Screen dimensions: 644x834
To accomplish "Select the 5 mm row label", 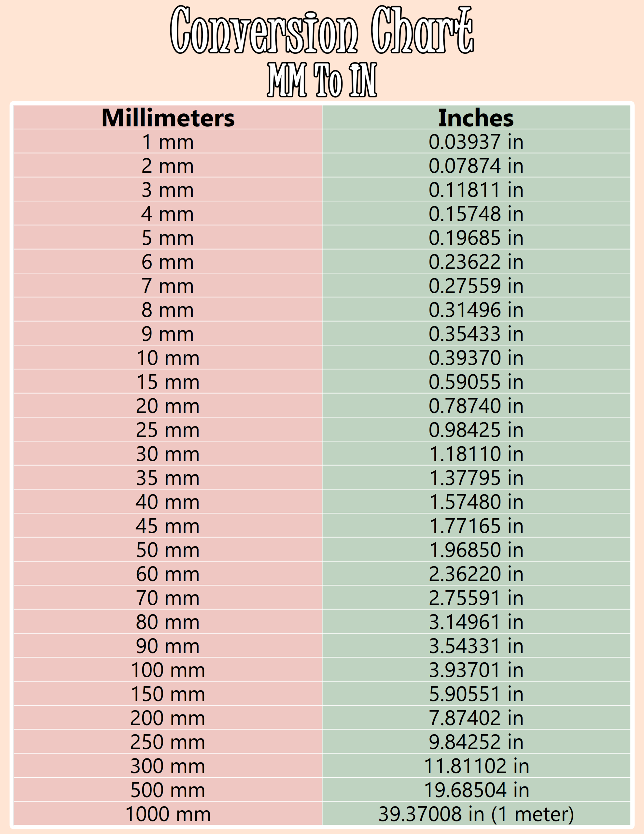I will (x=168, y=238).
